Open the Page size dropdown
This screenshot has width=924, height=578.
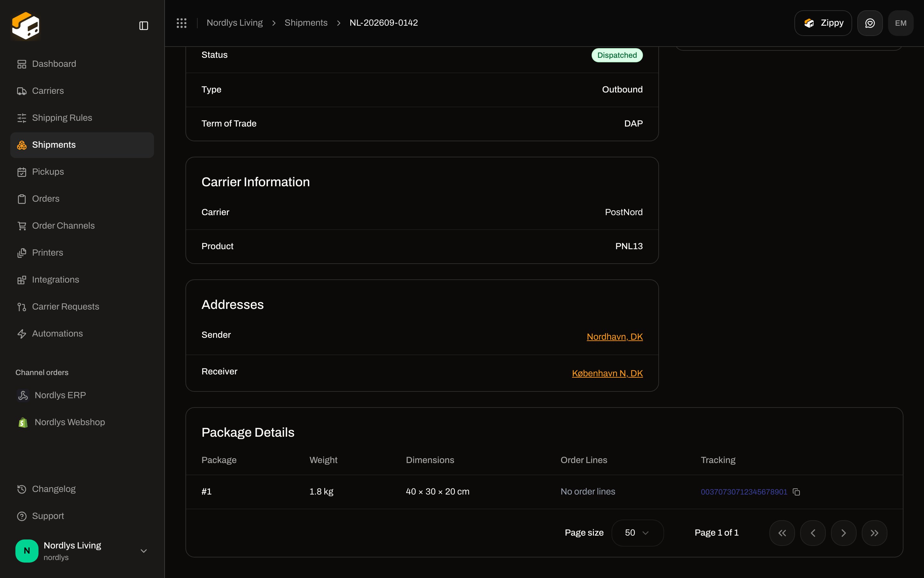(x=637, y=533)
